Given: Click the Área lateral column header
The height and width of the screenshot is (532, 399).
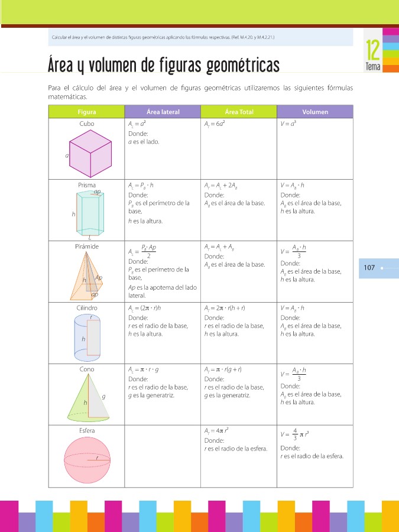Looking at the screenshot, I should pos(163,112).
